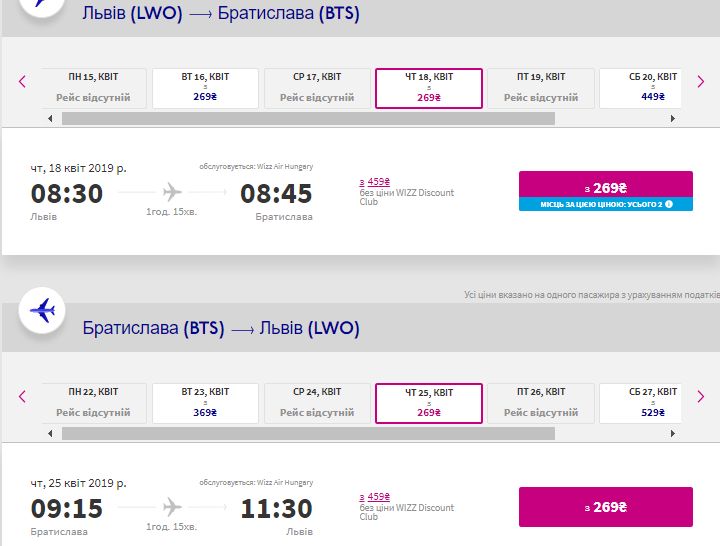
Task: Select outbound date ВТ 16, КВІТ
Action: [x=205, y=87]
